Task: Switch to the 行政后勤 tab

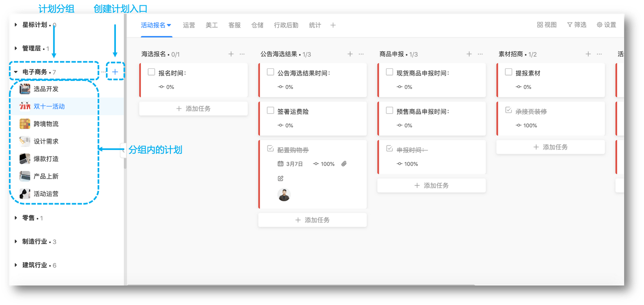Action: coord(286,25)
